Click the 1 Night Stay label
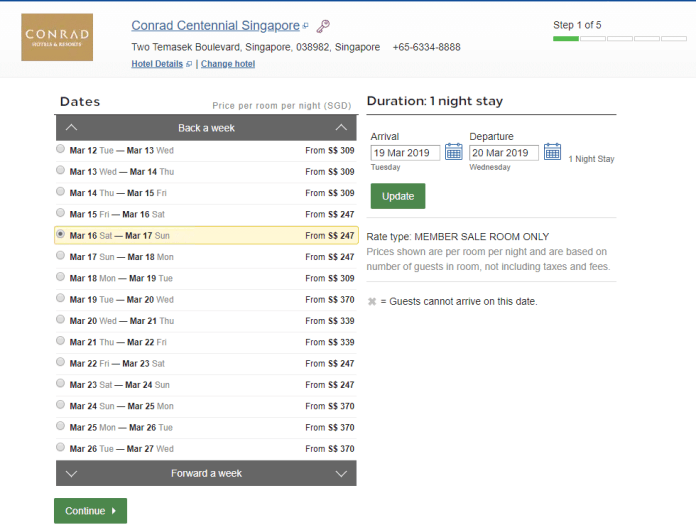 tap(591, 159)
